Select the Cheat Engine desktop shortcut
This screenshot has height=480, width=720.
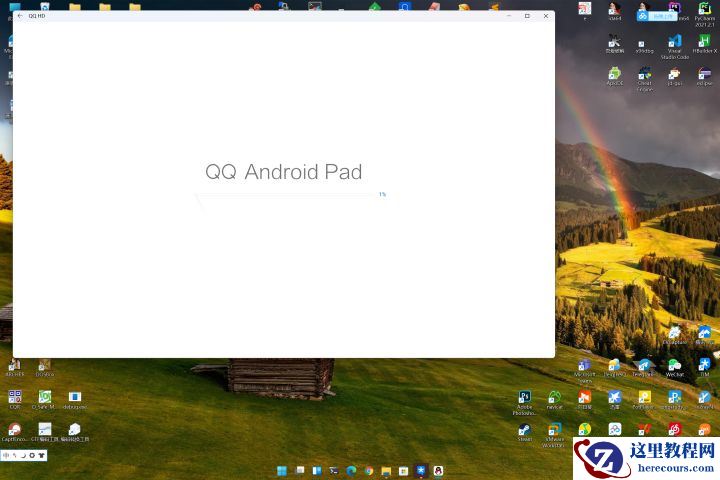point(645,79)
